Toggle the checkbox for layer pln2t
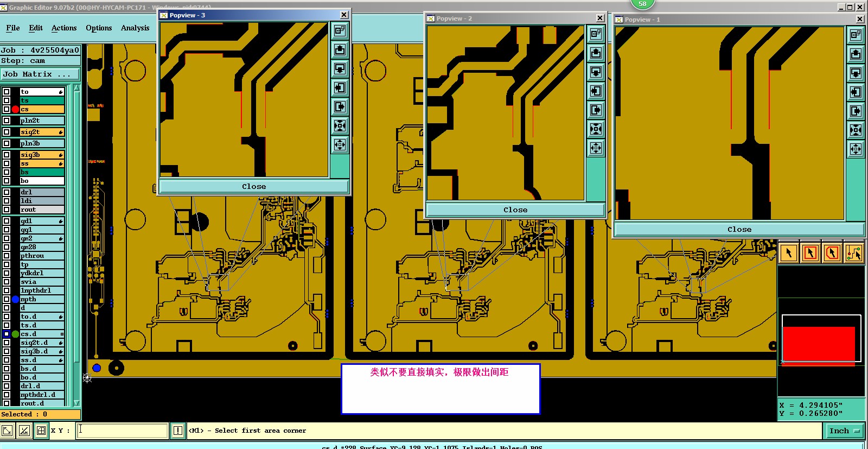The height and width of the screenshot is (449, 868). pyautogui.click(x=7, y=121)
